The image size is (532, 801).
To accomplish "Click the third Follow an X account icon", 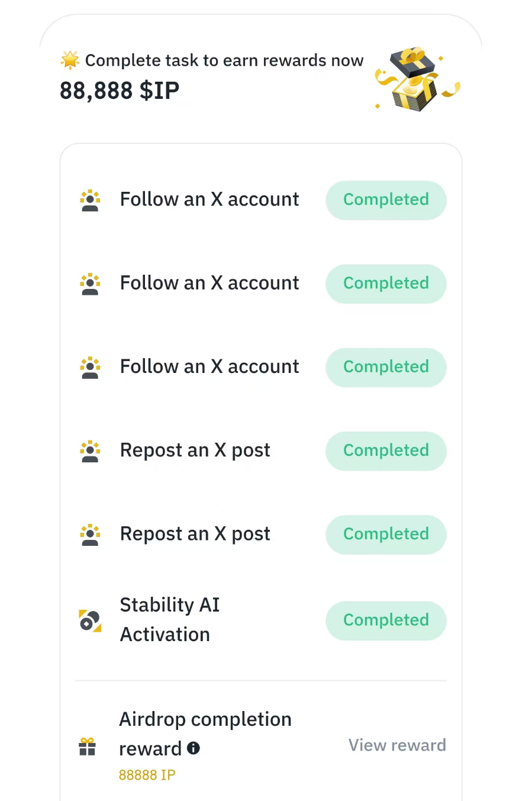I will pos(90,367).
